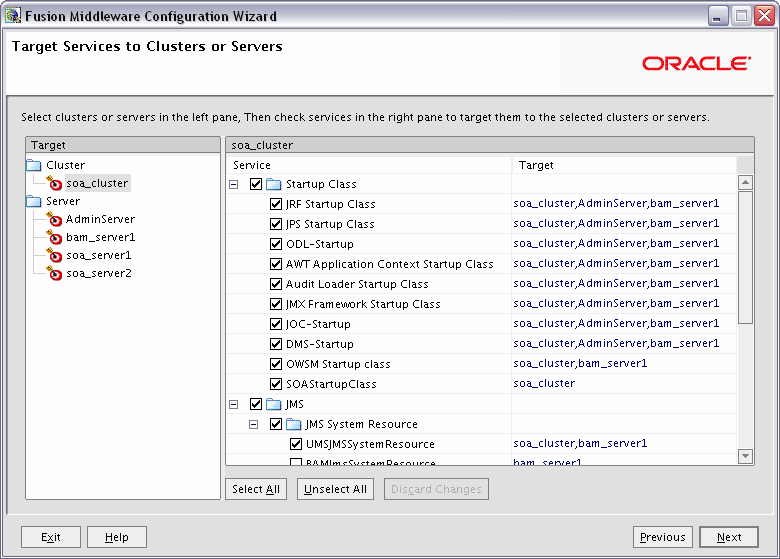Image resolution: width=780 pixels, height=559 pixels.
Task: Click the Startup Class folder icon
Action: (274, 185)
